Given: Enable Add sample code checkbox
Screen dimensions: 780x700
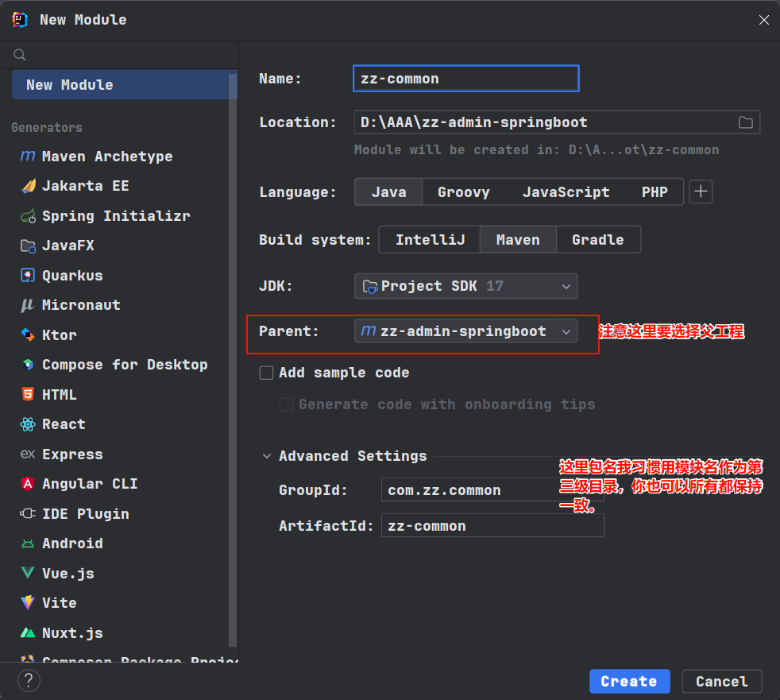Looking at the screenshot, I should [267, 373].
